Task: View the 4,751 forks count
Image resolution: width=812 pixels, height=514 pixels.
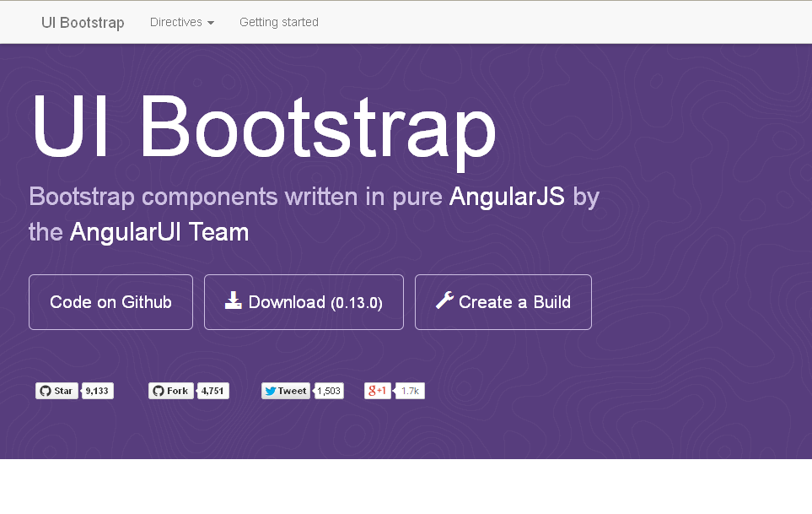Action: [212, 391]
